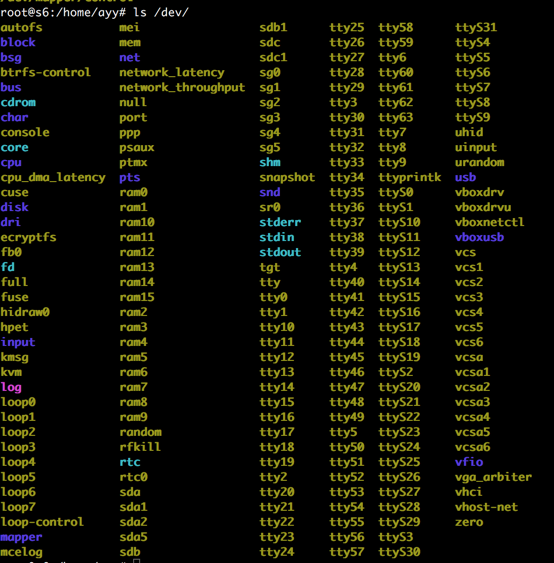Click the blue 'vboxusb' directory
This screenshot has height=563, width=554.
[x=479, y=237]
